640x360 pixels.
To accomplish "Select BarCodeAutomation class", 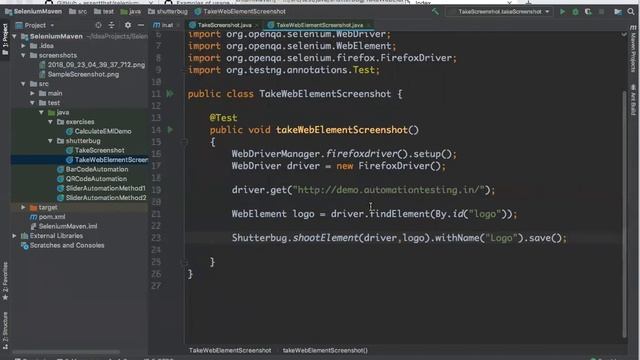I will pyautogui.click(x=93, y=169).
